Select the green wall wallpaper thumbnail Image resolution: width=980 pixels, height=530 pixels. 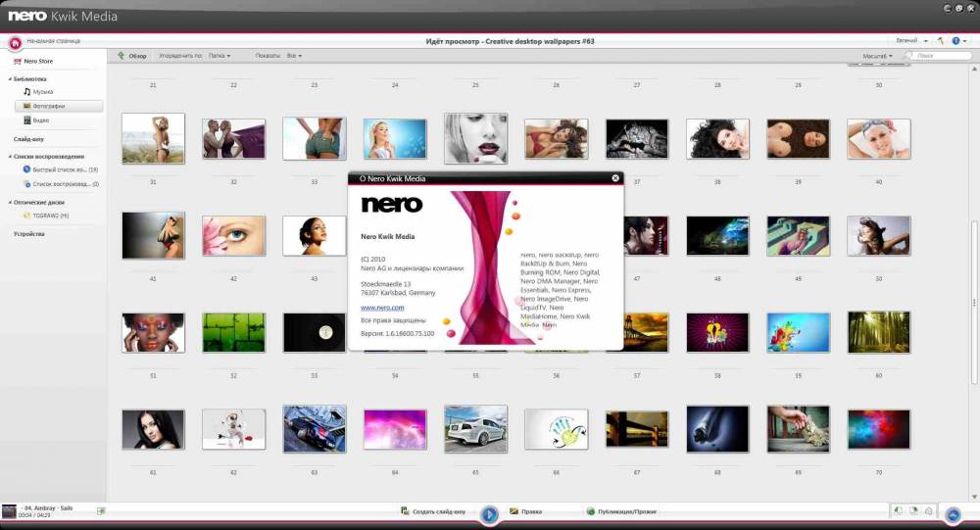(234, 332)
